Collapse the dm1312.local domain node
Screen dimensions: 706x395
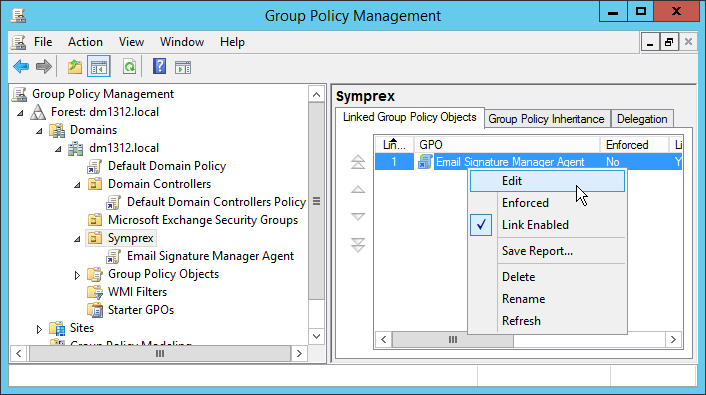pos(58,149)
